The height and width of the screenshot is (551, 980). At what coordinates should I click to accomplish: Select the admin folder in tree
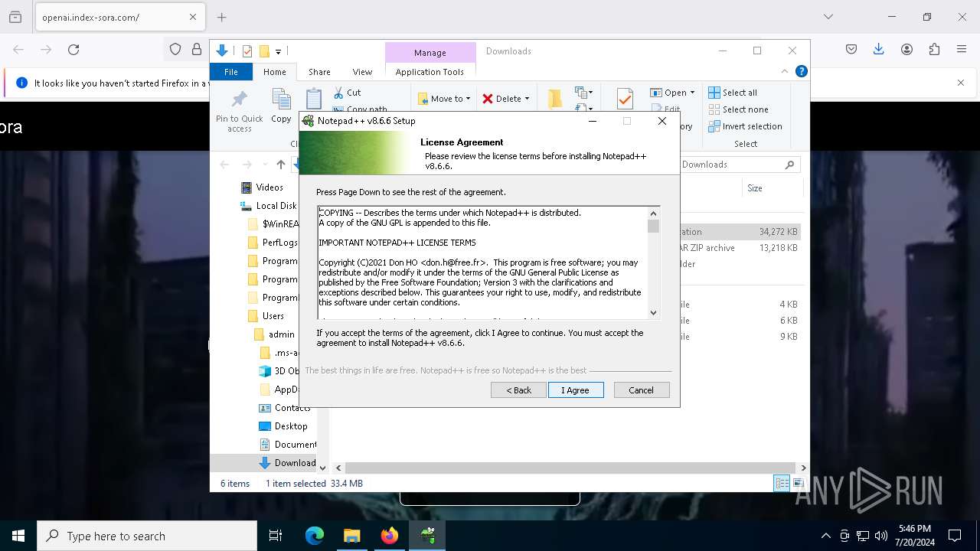[281, 334]
